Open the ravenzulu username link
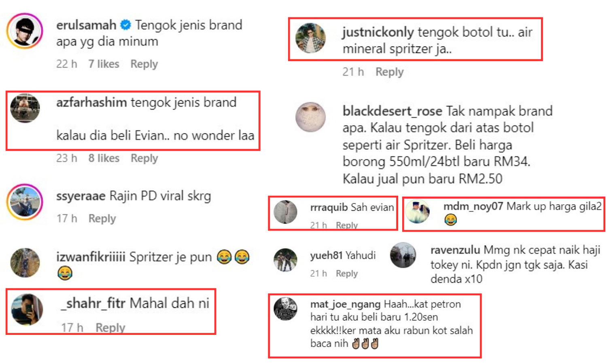607x364 pixels. [455, 250]
